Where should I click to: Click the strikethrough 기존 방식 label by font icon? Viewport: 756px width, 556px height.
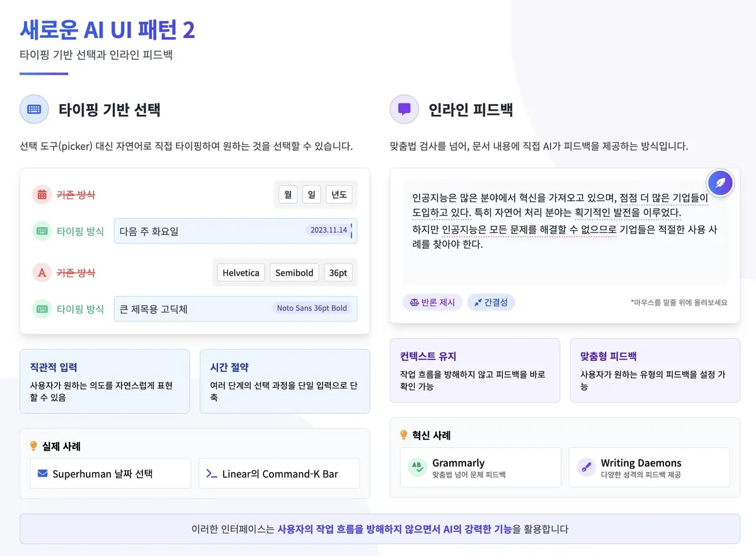[x=76, y=272]
